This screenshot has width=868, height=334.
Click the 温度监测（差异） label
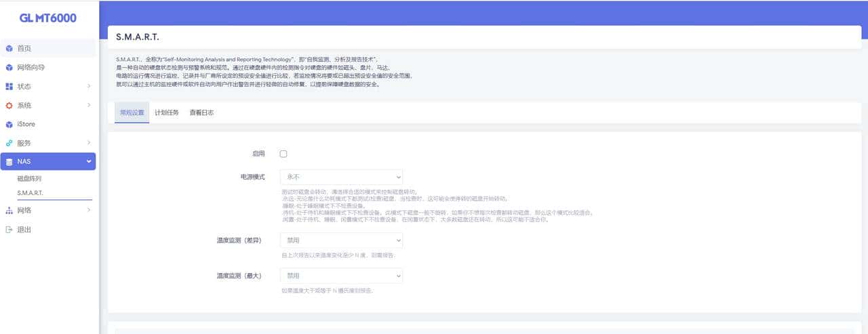pos(239,240)
